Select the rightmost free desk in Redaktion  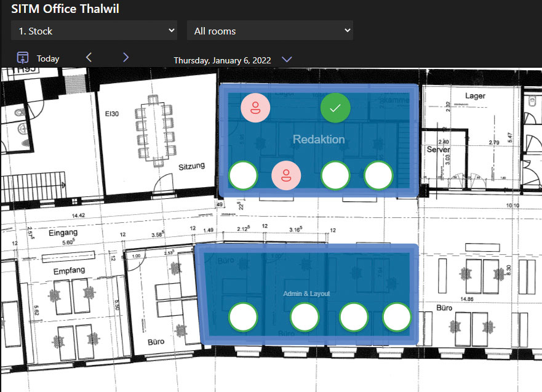point(378,175)
